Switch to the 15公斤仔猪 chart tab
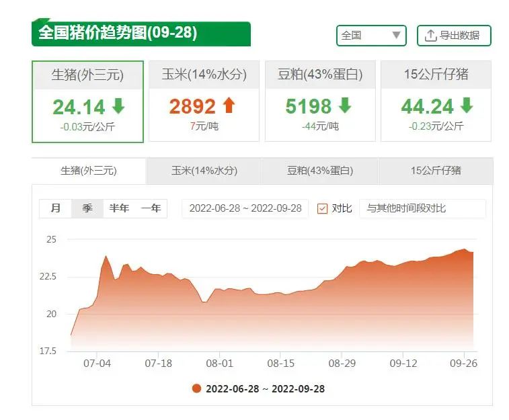Viewport: 509px width, 420px height. 436,171
